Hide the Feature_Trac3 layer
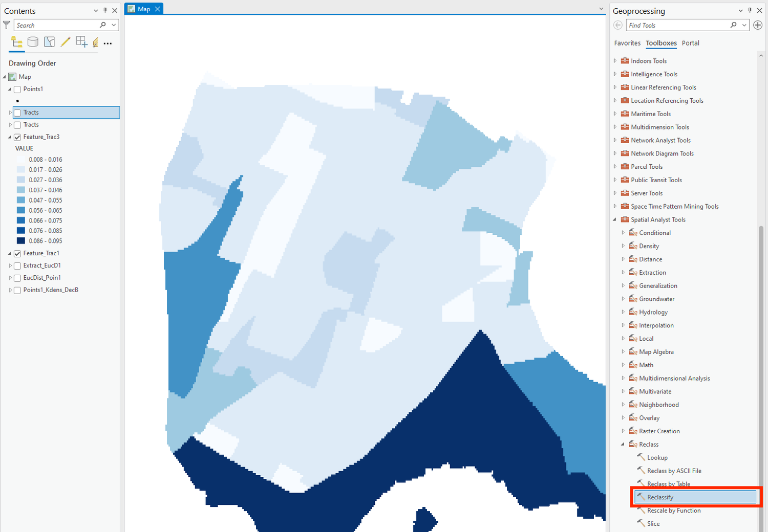 point(17,137)
